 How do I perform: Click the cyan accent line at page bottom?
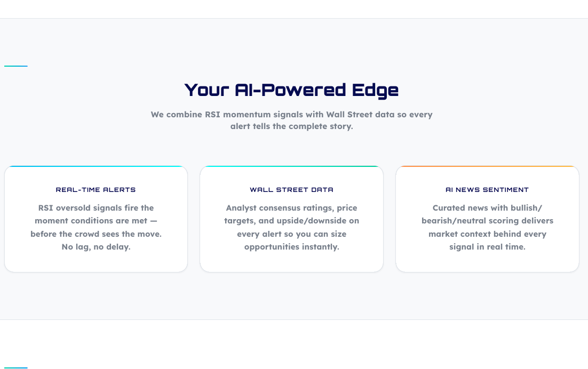16,367
